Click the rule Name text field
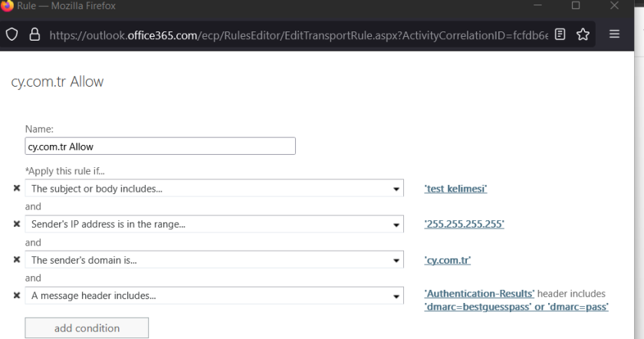 (x=160, y=146)
